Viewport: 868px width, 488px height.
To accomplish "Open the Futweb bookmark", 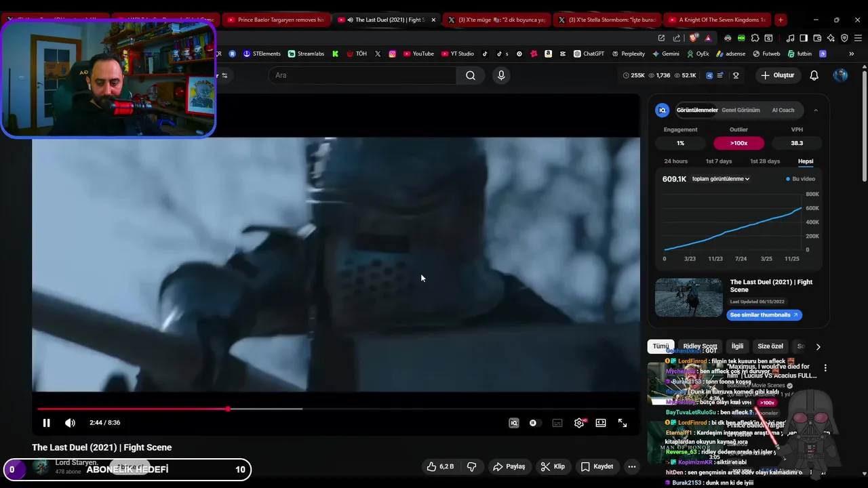I will 766,54.
